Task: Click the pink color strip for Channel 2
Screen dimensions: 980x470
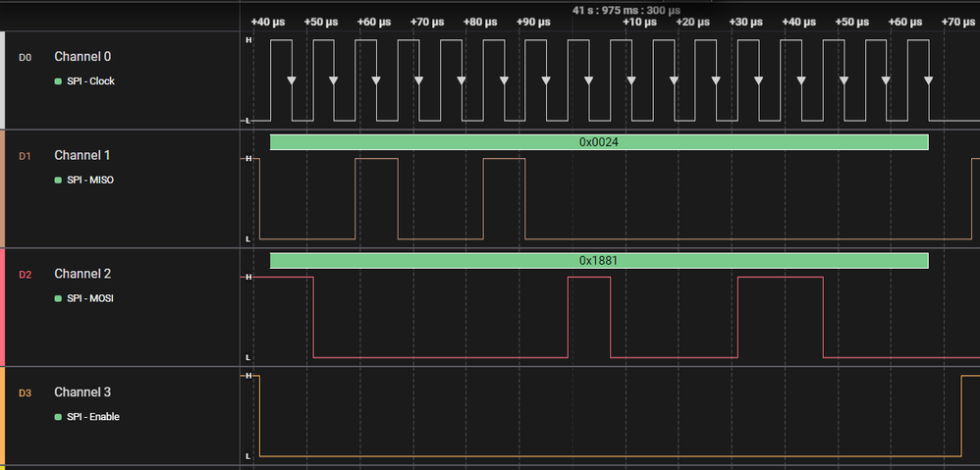Action: 3,307
